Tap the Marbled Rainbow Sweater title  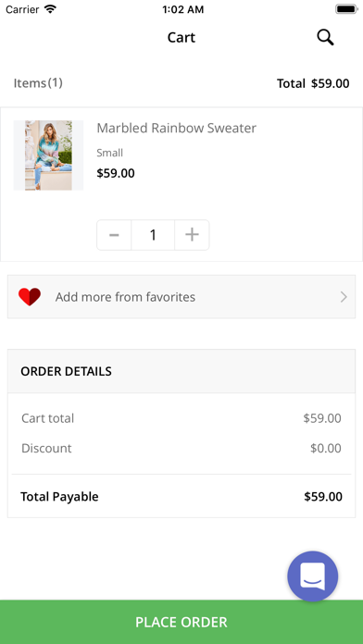(176, 128)
